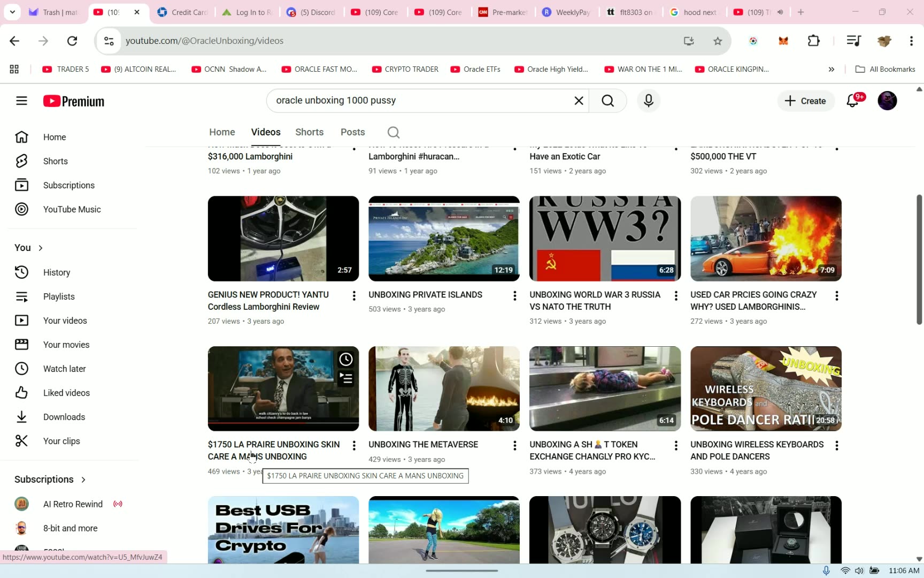Open Playlists in the sidebar
Image resolution: width=924 pixels, height=578 pixels.
tap(59, 296)
